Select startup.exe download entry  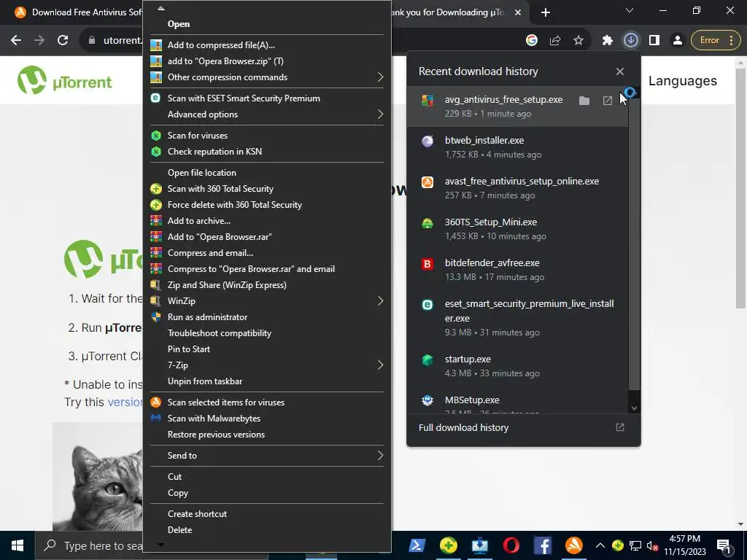pyautogui.click(x=518, y=366)
